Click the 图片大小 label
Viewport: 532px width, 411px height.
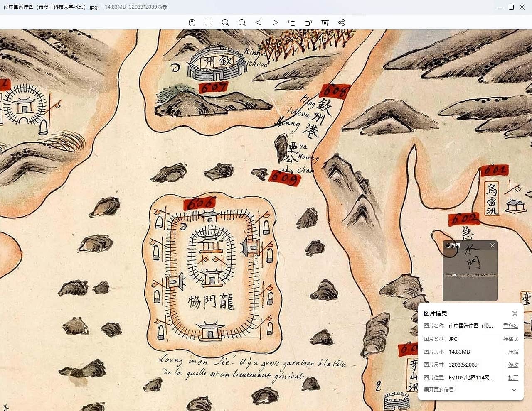[434, 352]
